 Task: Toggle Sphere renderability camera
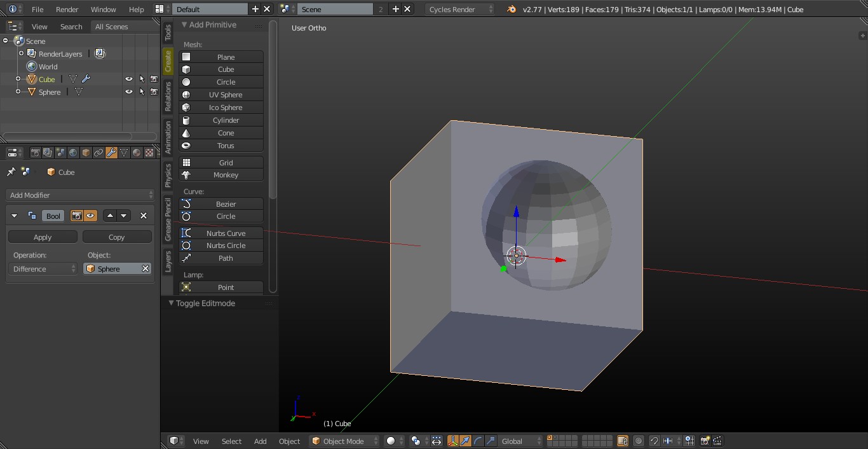pyautogui.click(x=154, y=92)
